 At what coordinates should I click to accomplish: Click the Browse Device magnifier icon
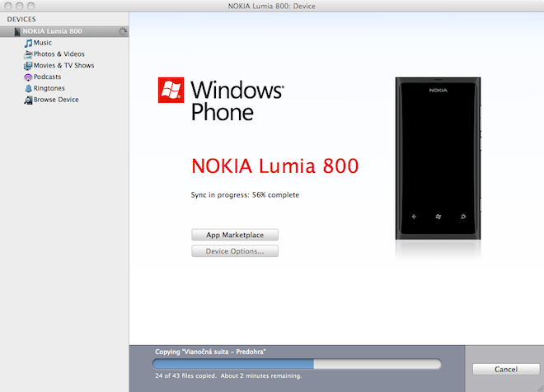click(x=28, y=100)
